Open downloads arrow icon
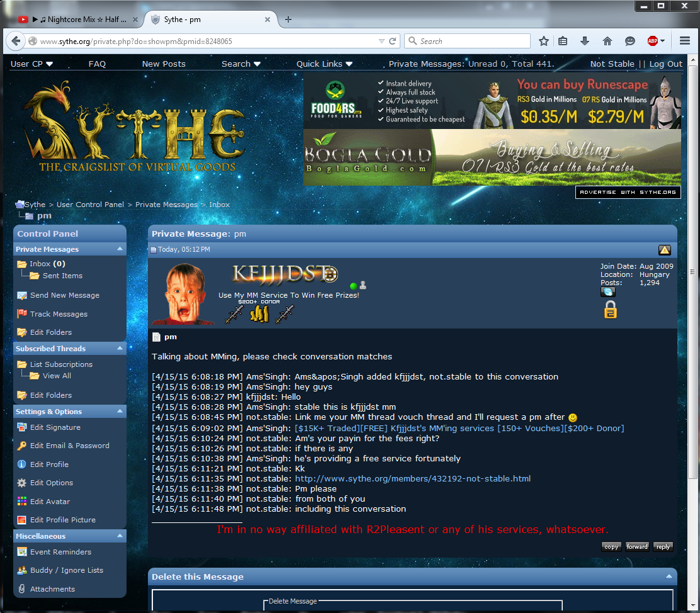The height and width of the screenshot is (613, 700). pyautogui.click(x=584, y=41)
